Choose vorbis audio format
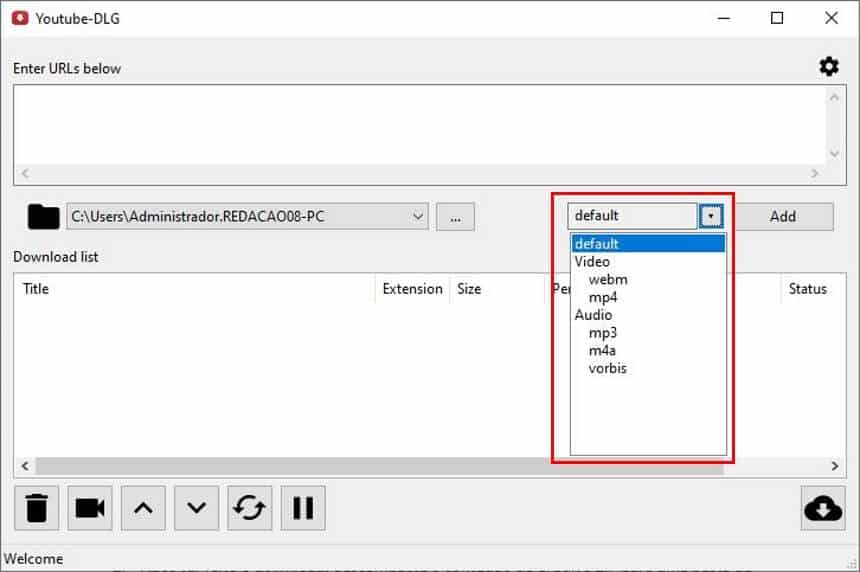This screenshot has width=860, height=572. [x=608, y=368]
